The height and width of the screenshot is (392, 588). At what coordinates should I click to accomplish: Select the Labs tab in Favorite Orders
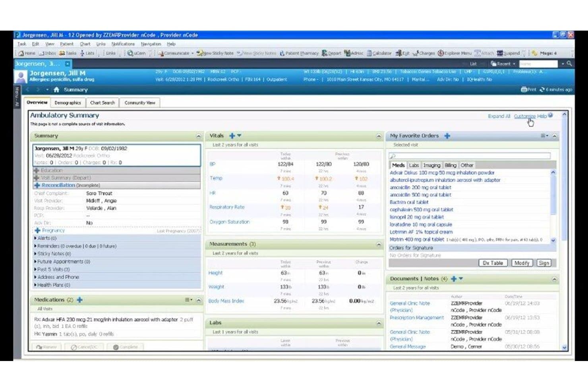(414, 165)
